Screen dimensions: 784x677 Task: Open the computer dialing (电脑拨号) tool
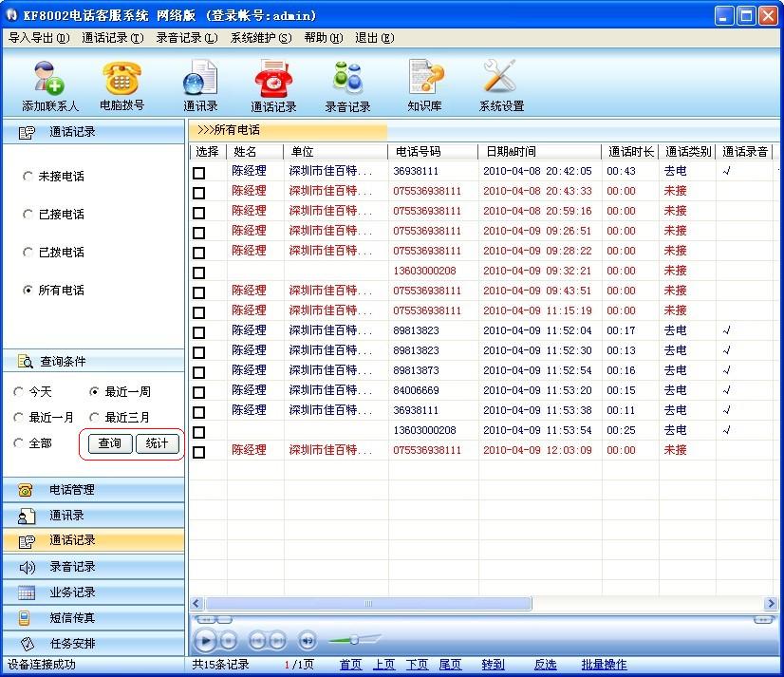pyautogui.click(x=121, y=85)
